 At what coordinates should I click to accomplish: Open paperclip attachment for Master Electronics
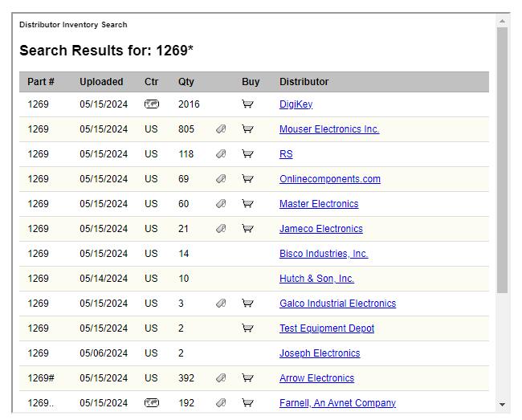click(x=221, y=204)
